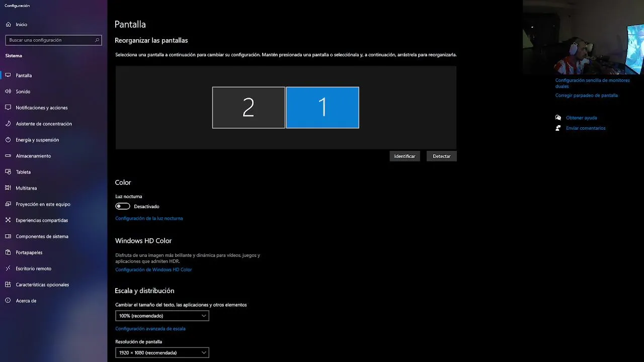Click the Obtener ayuda chat icon
644x362 pixels.
(x=558, y=118)
